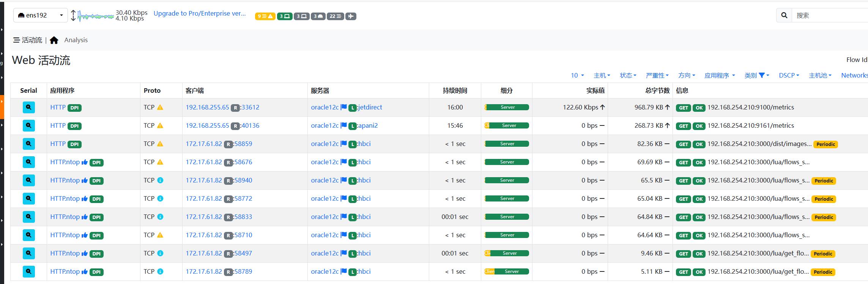Sort by the 总字节数 column header
Image resolution: width=868 pixels, height=284 pixels.
pyautogui.click(x=657, y=90)
